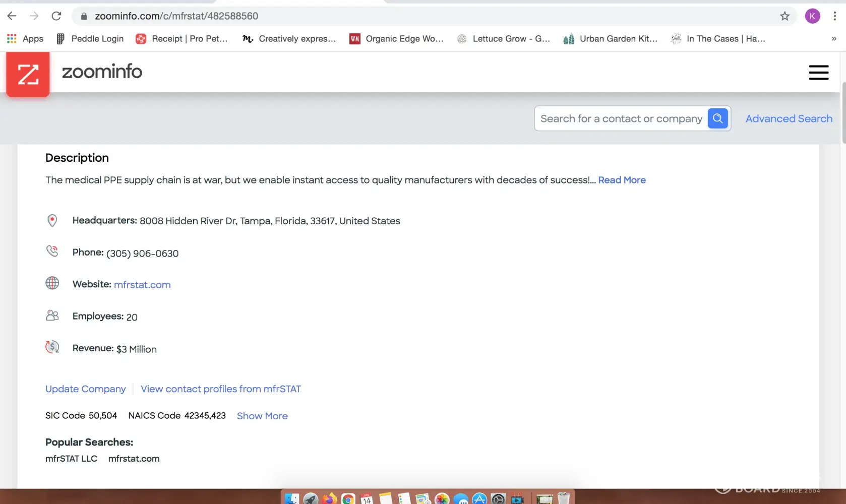Open Advanced Search
Screen dimensions: 846x504
tap(789, 119)
